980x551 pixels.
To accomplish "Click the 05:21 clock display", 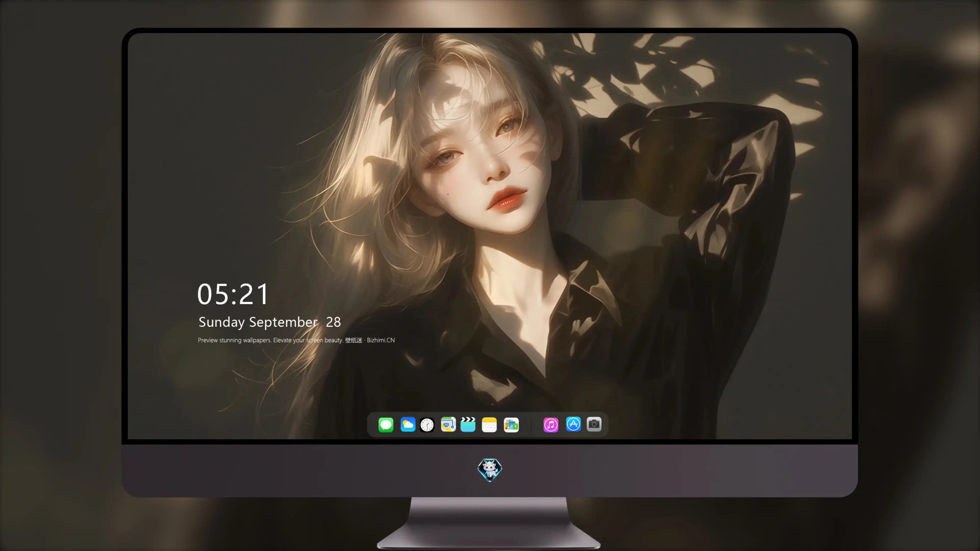I will [x=233, y=294].
